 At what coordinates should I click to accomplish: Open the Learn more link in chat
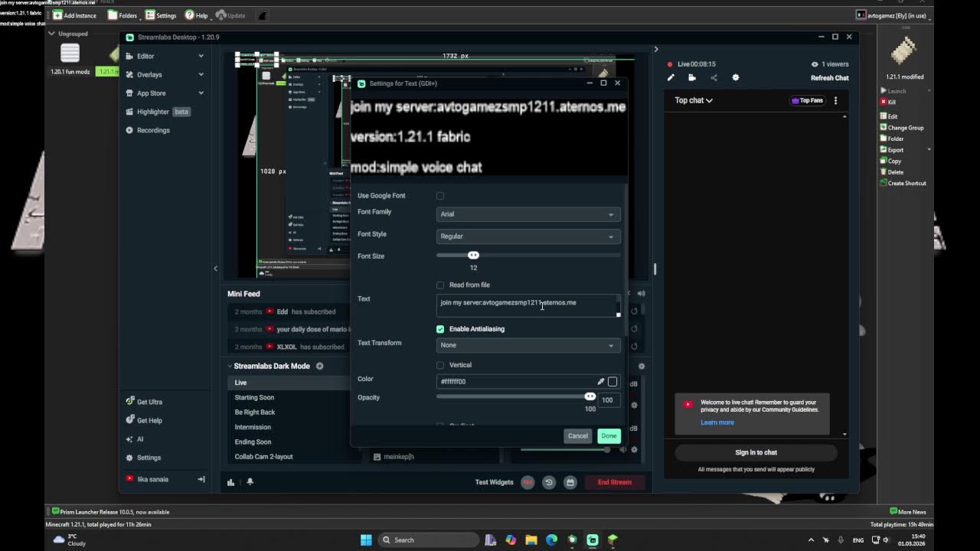point(717,422)
